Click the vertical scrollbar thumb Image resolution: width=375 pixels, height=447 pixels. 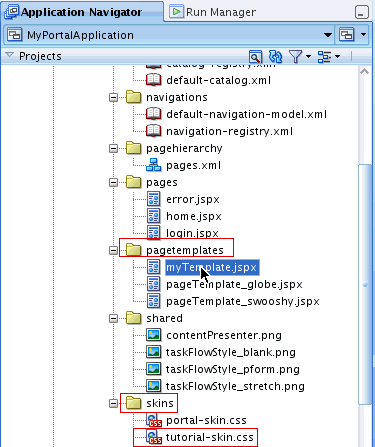click(x=365, y=284)
